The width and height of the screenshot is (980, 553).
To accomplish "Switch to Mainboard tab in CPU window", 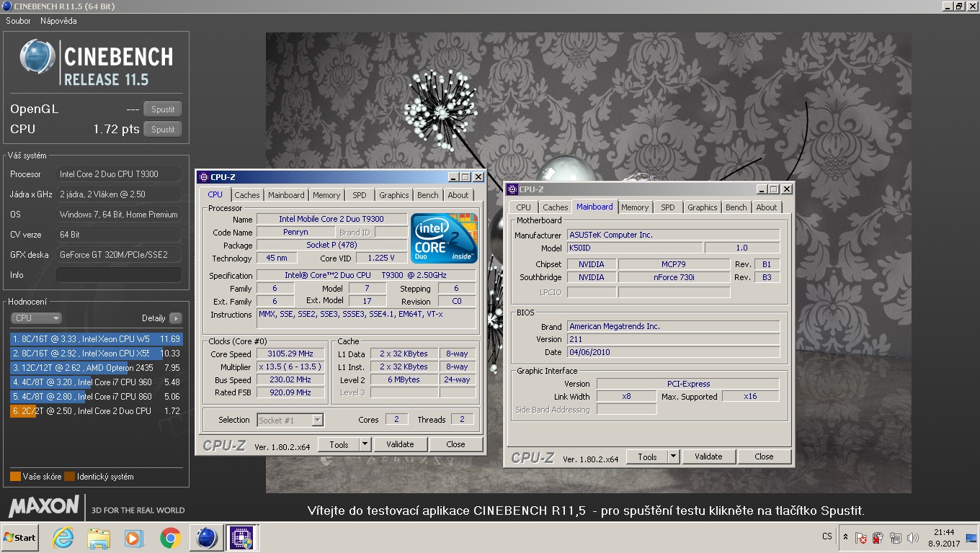I will [x=286, y=195].
